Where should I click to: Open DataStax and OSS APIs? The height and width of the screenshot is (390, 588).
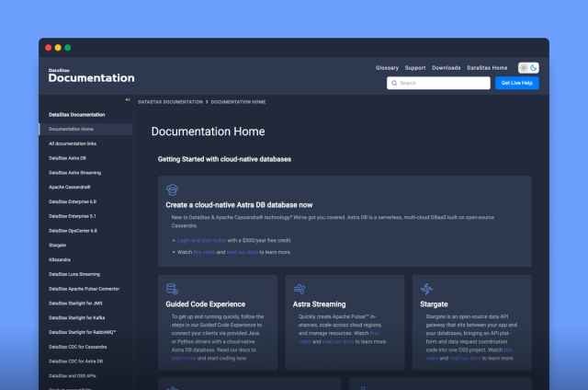click(x=73, y=375)
